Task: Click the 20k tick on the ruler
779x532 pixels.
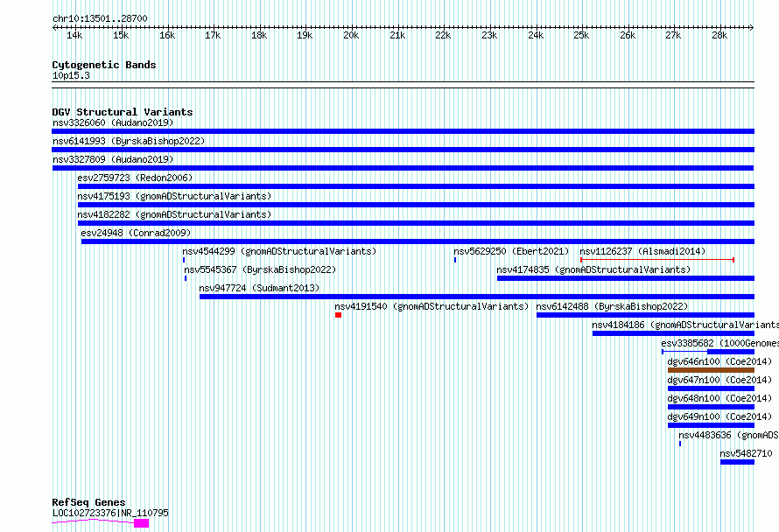Action: click(351, 35)
